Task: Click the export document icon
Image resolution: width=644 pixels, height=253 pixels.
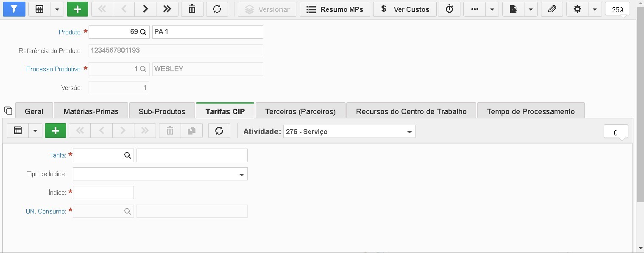Action: [513, 9]
